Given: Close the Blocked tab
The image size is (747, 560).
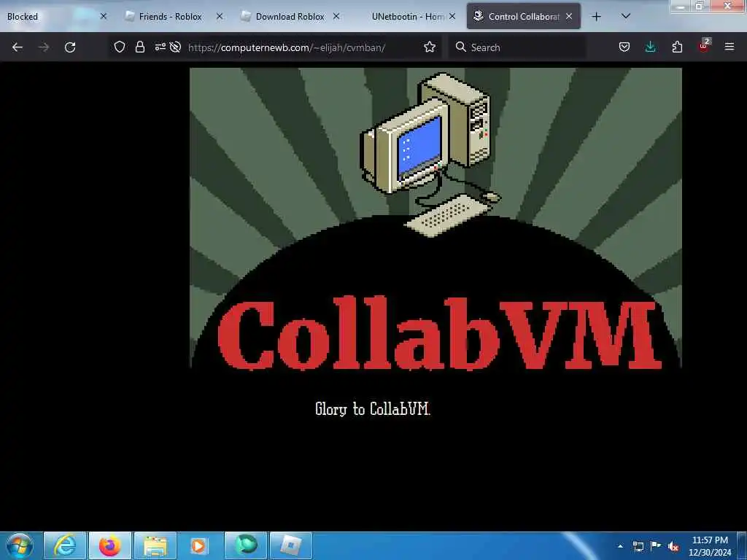Looking at the screenshot, I should (x=104, y=16).
